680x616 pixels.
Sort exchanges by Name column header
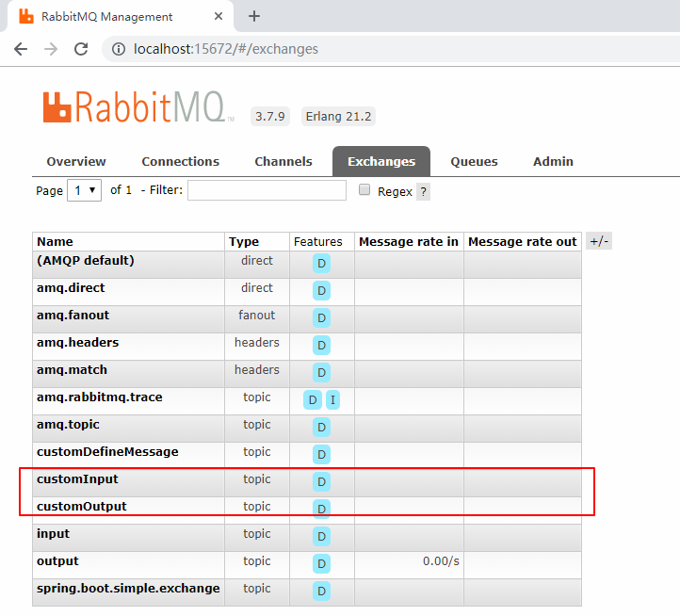[x=55, y=242]
